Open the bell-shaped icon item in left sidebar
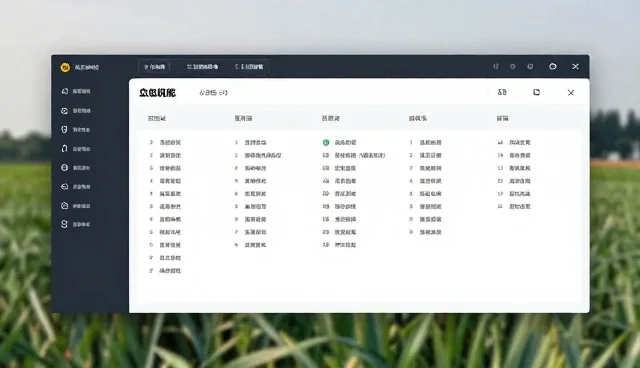This screenshot has height=368, width=640. (76, 149)
